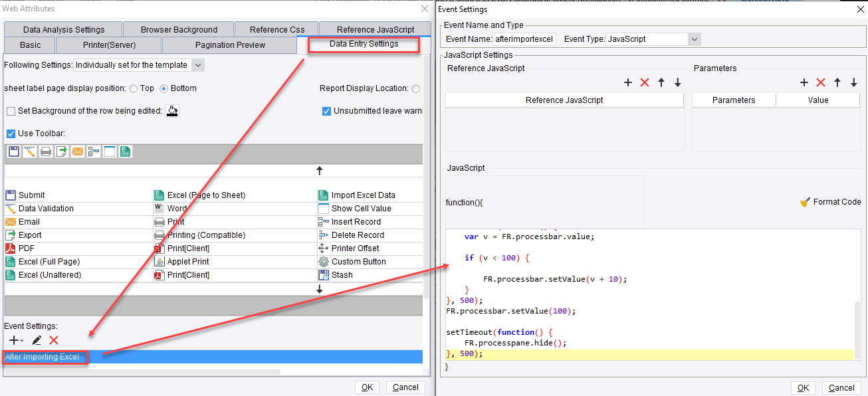Select the Submit save icon in the toolbar
The height and width of the screenshot is (396, 868).
click(x=13, y=151)
